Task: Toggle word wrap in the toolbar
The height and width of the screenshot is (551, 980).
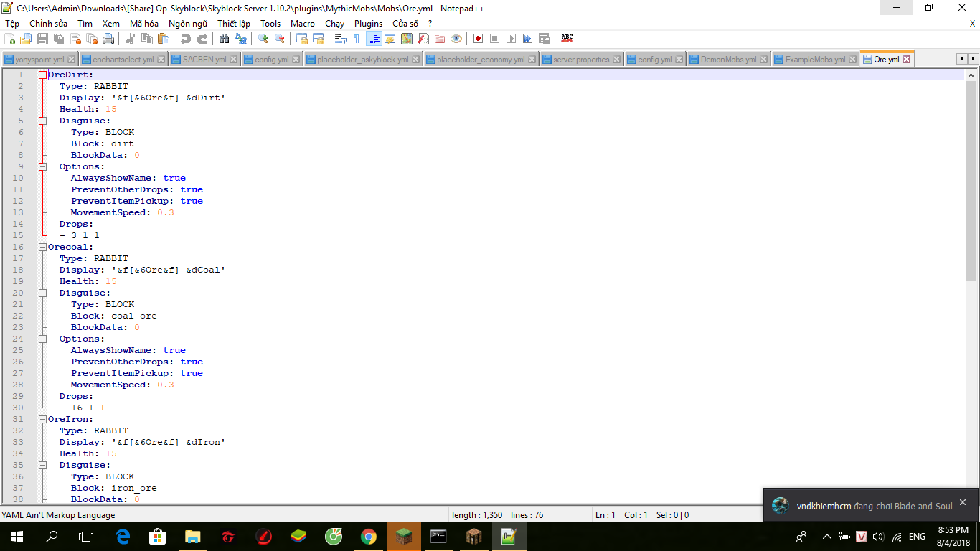Action: coord(341,39)
